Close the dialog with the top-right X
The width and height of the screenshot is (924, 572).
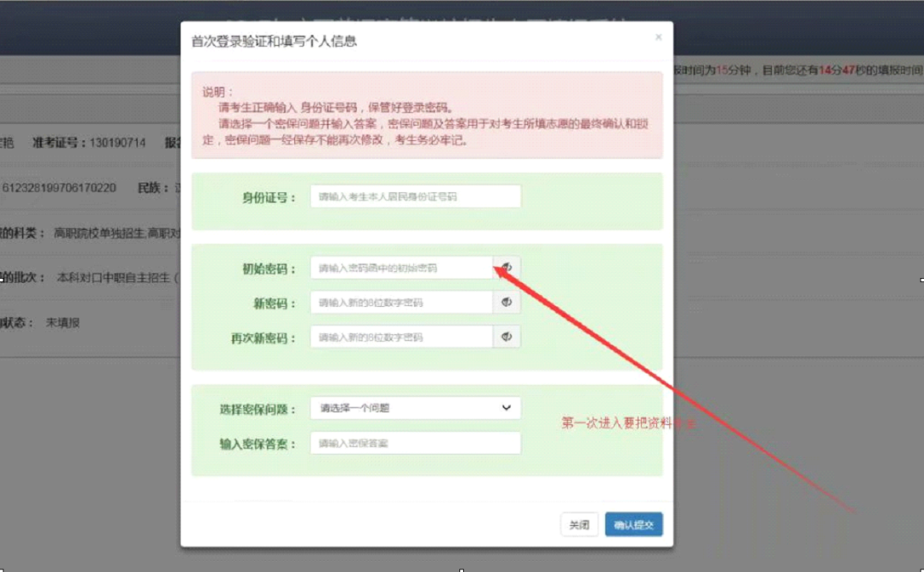(658, 38)
